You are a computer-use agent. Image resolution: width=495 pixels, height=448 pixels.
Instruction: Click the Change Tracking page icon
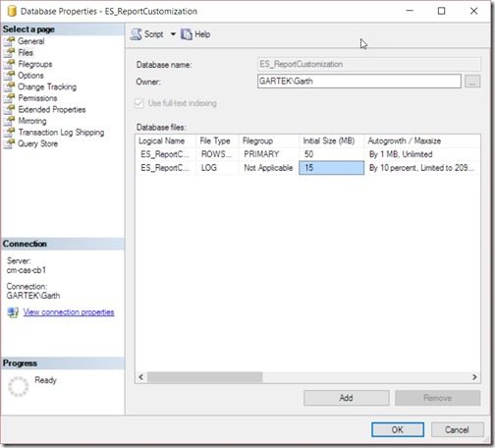[x=10, y=86]
